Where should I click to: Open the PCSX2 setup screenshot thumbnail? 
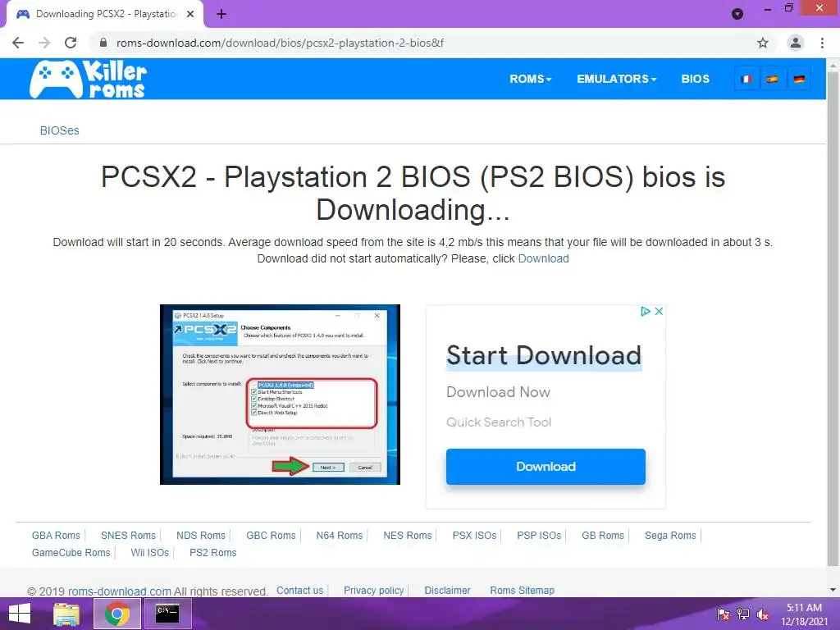pyautogui.click(x=281, y=395)
